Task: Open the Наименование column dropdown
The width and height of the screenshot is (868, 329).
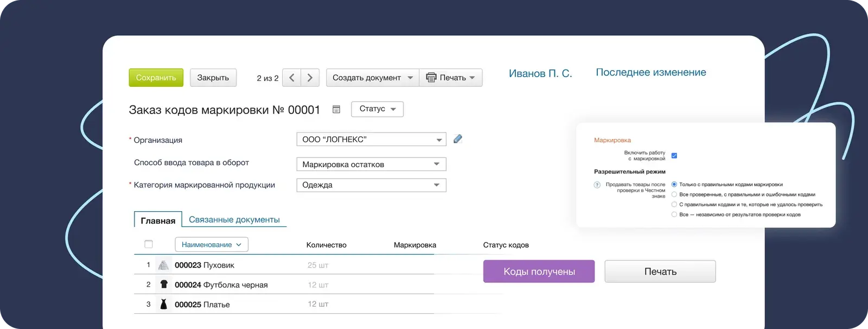Action: (212, 245)
